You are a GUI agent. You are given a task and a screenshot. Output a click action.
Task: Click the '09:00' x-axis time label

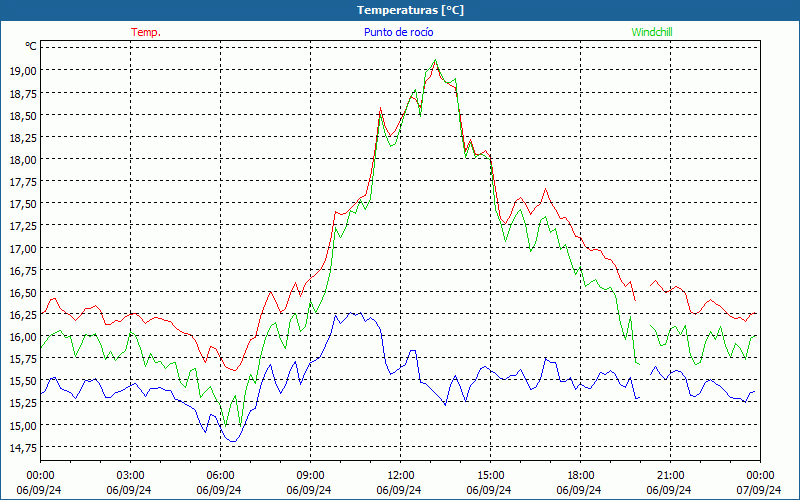[x=310, y=476]
